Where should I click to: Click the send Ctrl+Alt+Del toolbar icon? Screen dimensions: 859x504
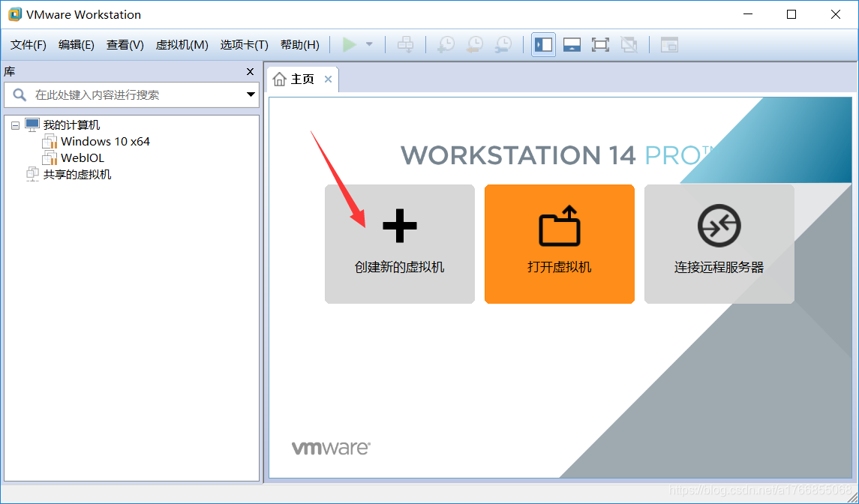coord(405,44)
